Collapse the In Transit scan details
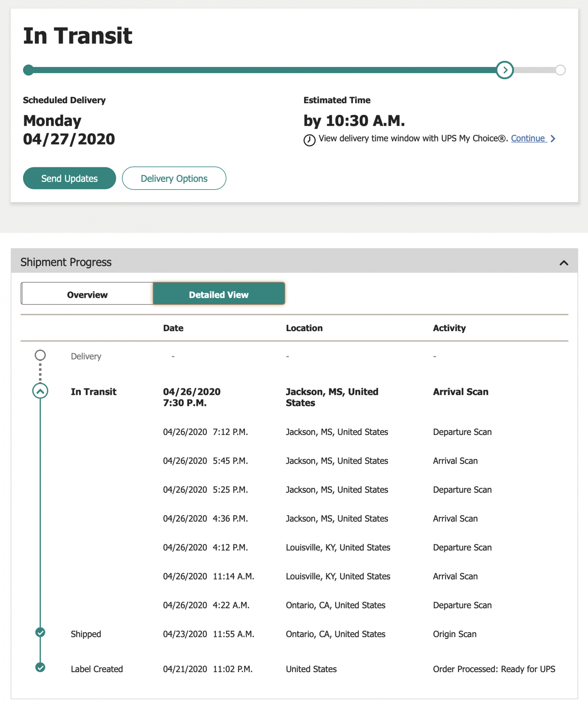 (40, 391)
